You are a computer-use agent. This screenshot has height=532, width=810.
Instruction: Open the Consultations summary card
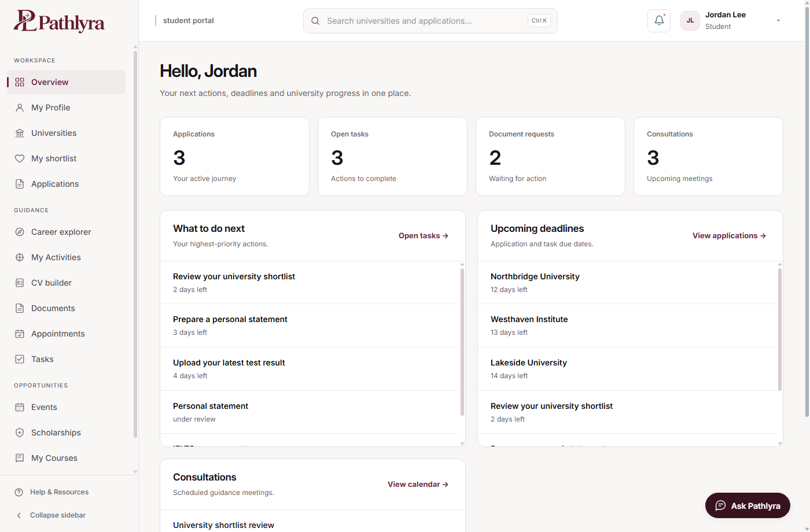(x=708, y=157)
